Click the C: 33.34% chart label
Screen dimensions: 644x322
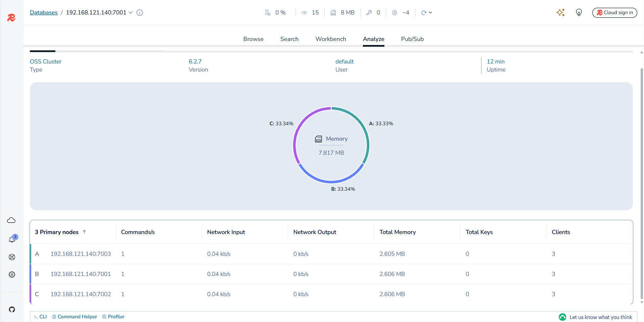coord(281,124)
